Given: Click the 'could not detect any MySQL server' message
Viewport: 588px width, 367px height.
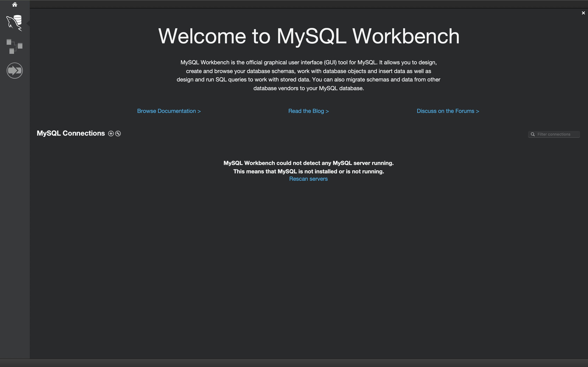Looking at the screenshot, I should click(x=308, y=163).
